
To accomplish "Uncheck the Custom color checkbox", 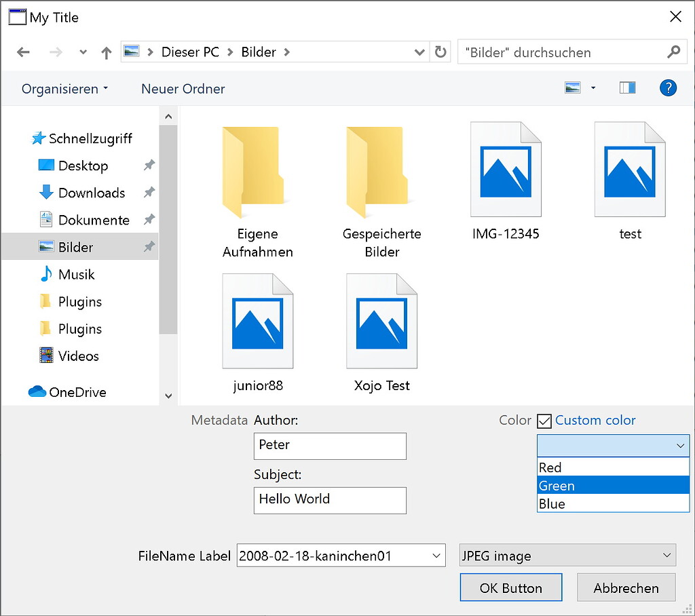I will coord(544,421).
